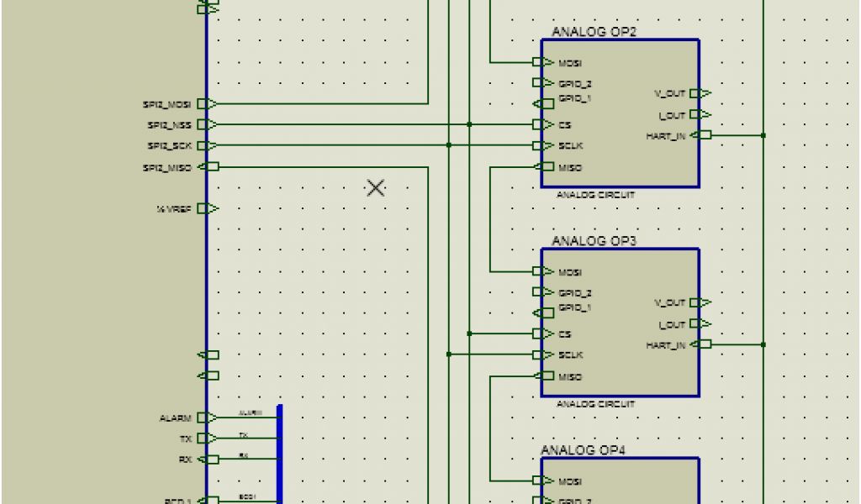This screenshot has height=504, width=861.
Task: Click the SPI2_MISO input port
Action: click(x=207, y=167)
